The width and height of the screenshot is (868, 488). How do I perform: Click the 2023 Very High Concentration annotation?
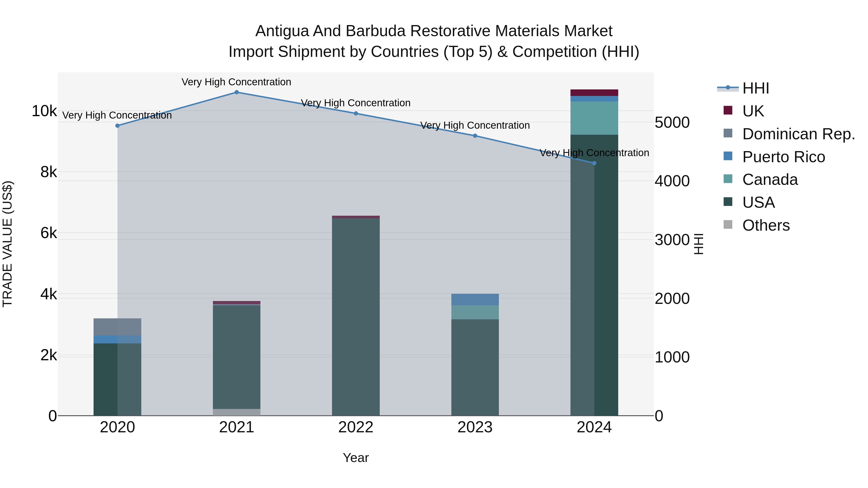tap(475, 125)
